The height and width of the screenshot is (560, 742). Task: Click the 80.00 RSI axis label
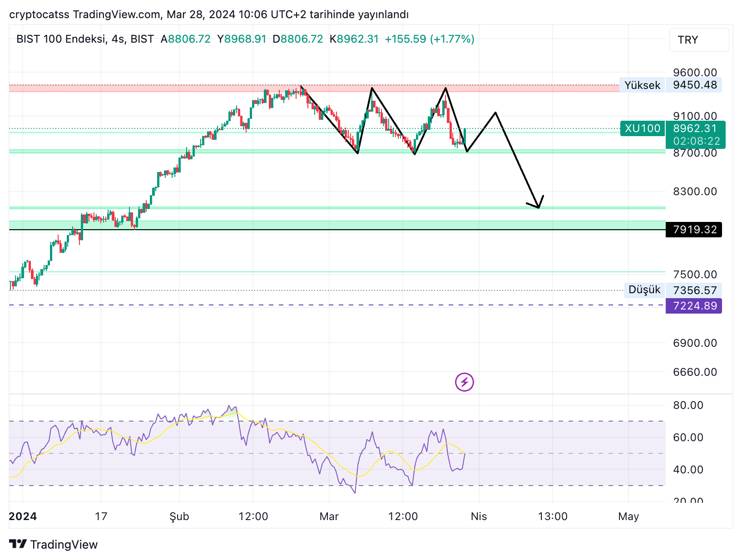tap(688, 405)
